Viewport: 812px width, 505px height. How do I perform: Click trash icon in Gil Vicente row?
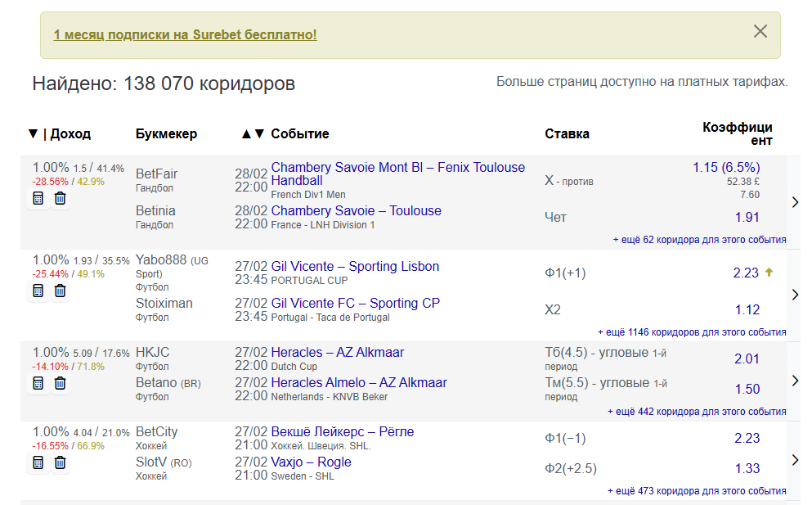(60, 291)
